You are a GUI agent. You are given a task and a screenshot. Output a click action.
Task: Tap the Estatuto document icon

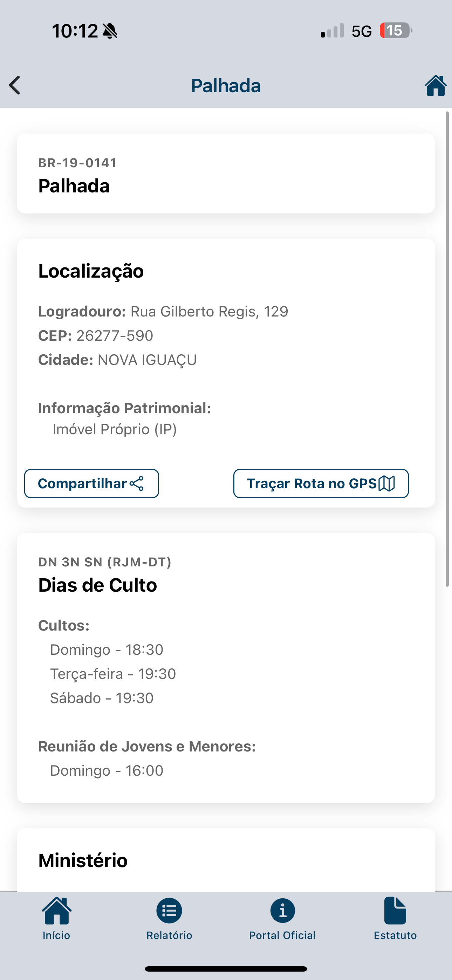(395, 910)
